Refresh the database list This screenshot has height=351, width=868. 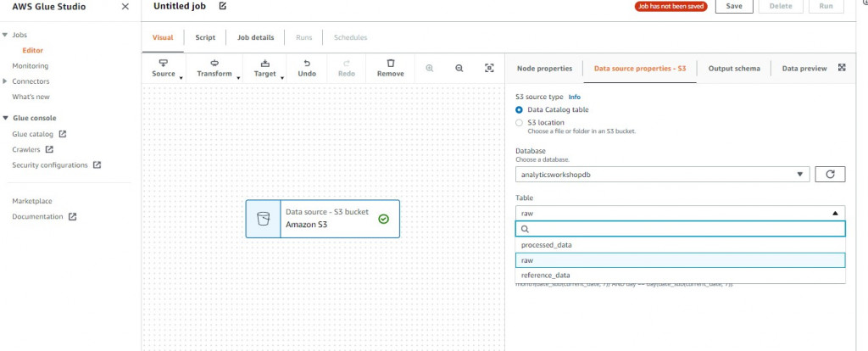[830, 174]
